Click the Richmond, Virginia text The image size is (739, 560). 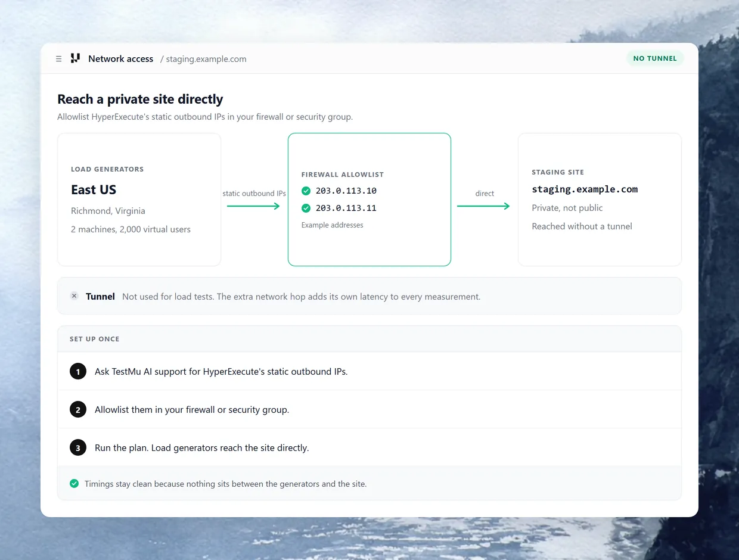pos(108,211)
